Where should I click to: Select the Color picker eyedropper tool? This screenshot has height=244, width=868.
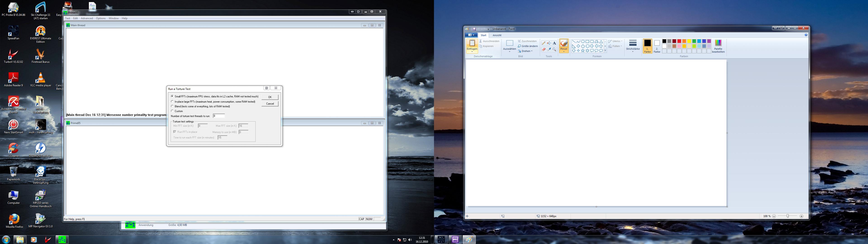549,49
